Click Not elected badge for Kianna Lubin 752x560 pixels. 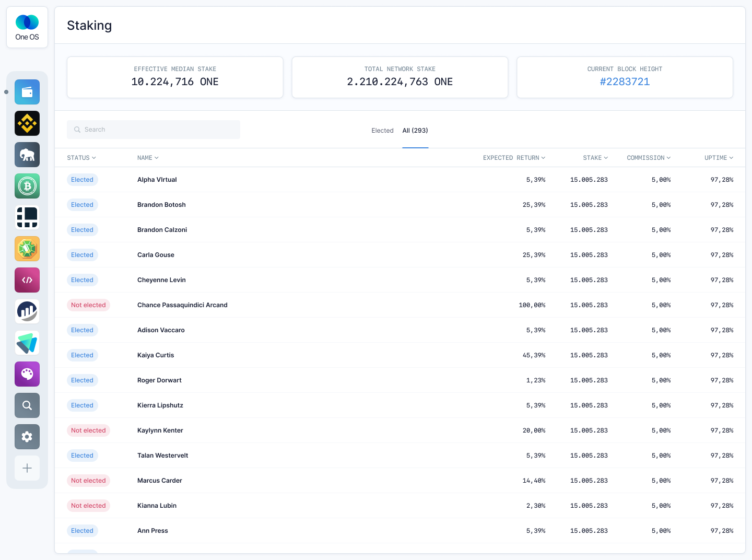pos(88,506)
